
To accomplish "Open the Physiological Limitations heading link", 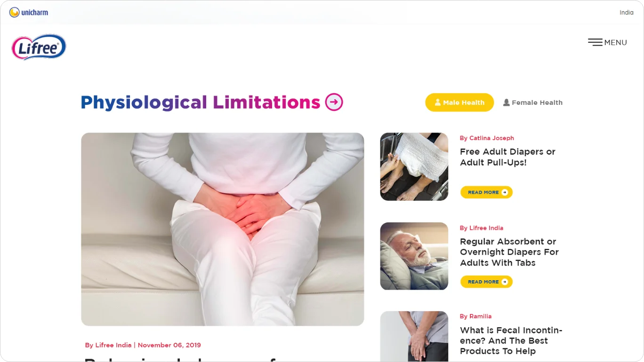I will 200,102.
